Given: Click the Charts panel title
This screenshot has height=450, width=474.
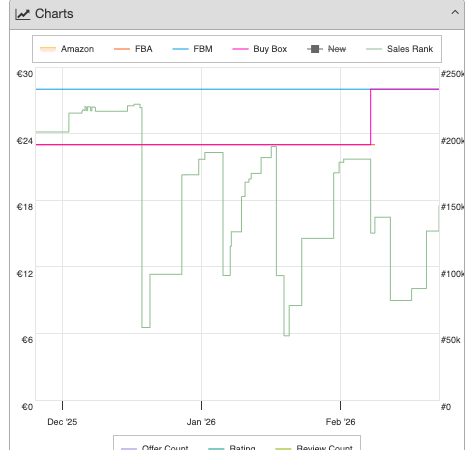Looking at the screenshot, I should [x=54, y=14].
